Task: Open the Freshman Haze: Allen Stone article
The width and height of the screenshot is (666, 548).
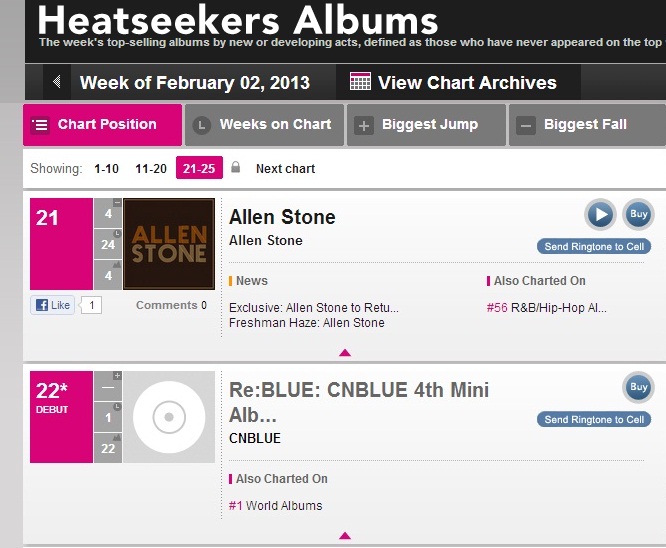Action: coord(306,323)
